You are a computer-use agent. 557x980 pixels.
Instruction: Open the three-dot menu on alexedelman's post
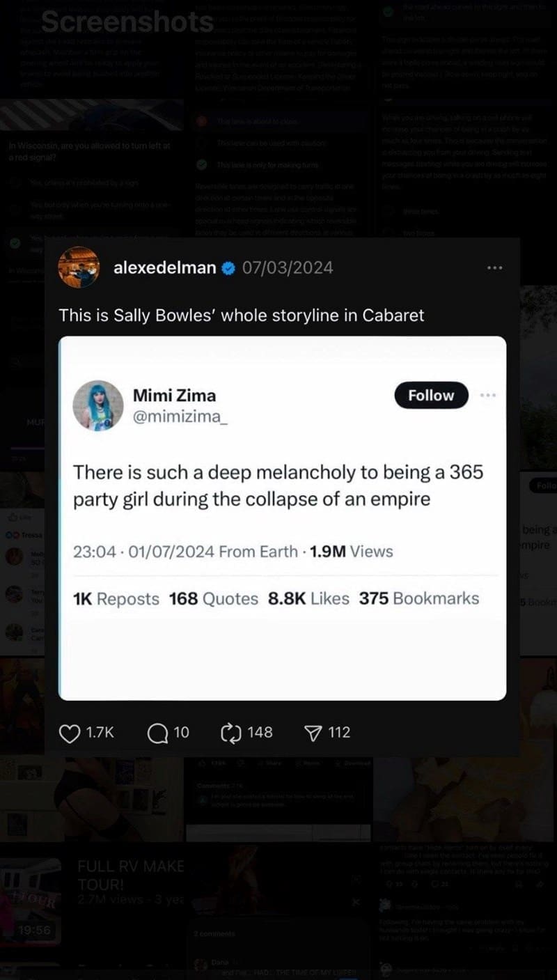pos(494,268)
